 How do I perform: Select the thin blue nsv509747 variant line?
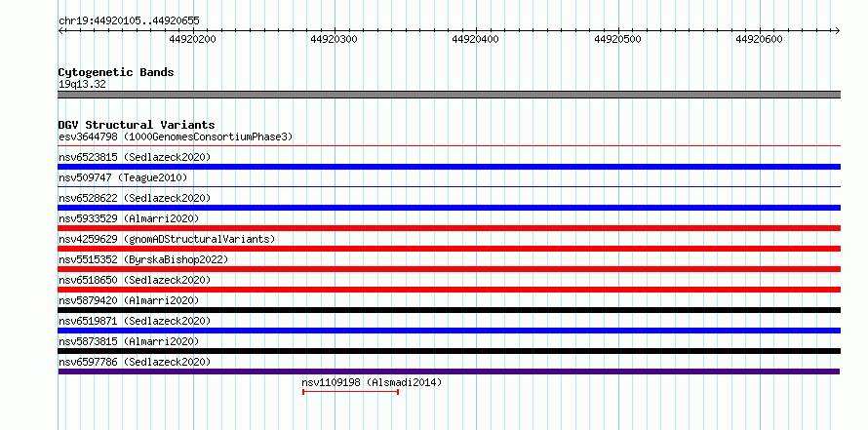point(449,187)
